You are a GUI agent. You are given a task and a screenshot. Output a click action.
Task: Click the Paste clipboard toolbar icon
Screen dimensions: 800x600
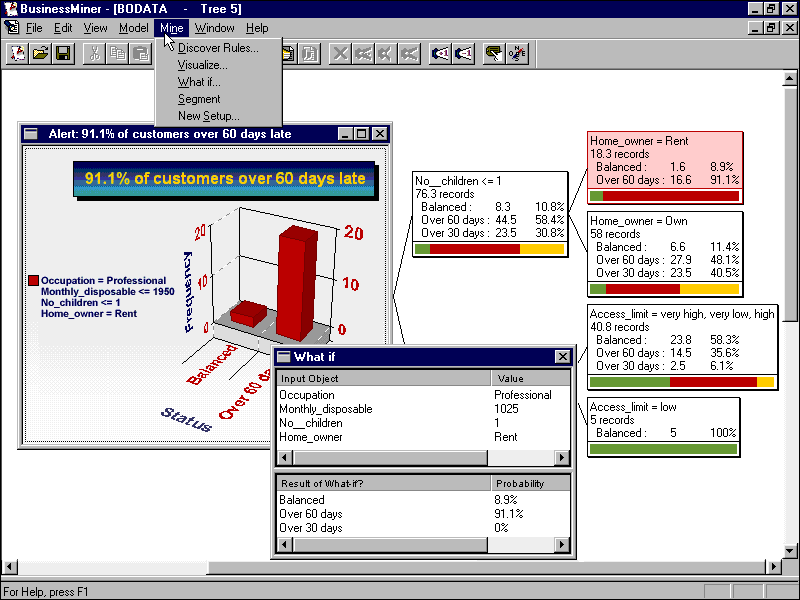tap(141, 54)
